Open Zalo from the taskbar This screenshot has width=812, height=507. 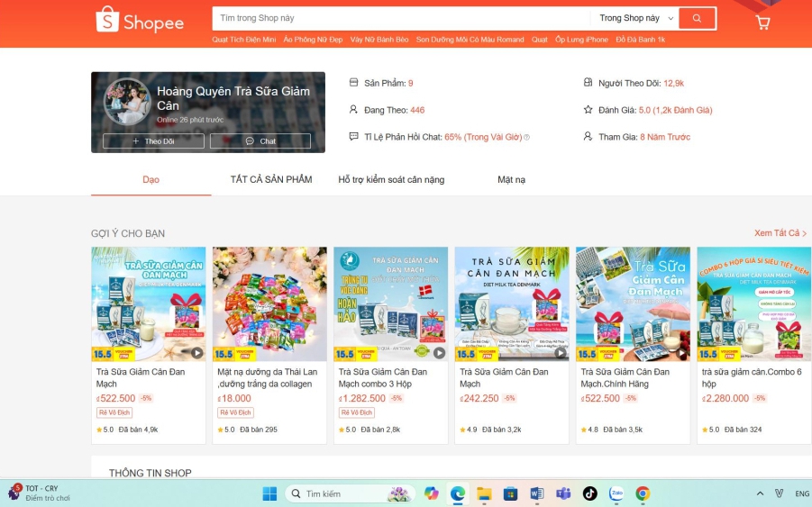[x=616, y=493]
